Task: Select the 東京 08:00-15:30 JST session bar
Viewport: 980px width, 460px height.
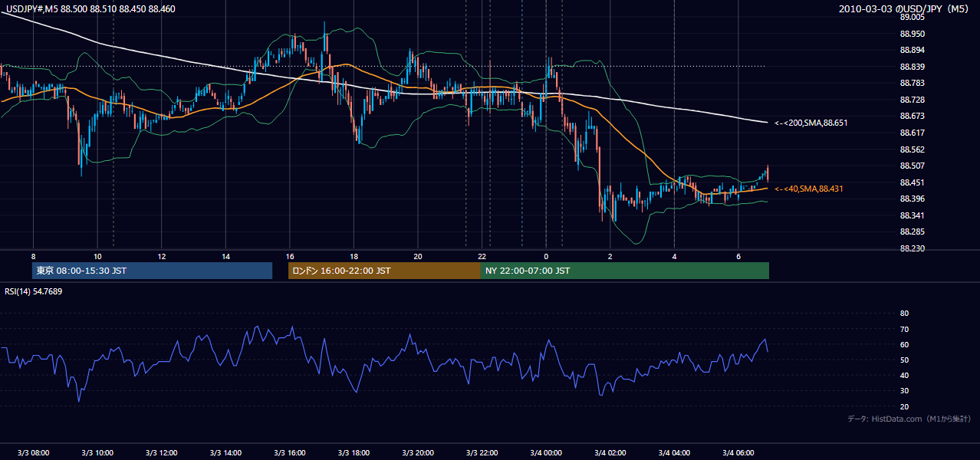Action: (x=152, y=271)
